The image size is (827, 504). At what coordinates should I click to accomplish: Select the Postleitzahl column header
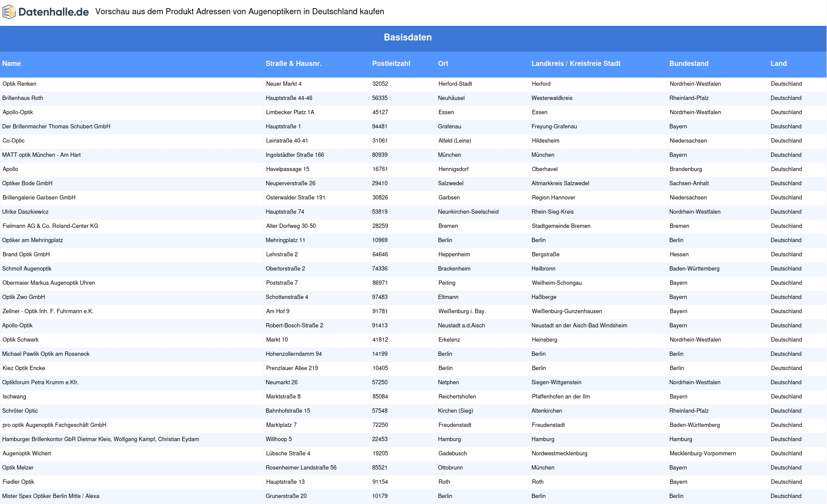pos(391,63)
